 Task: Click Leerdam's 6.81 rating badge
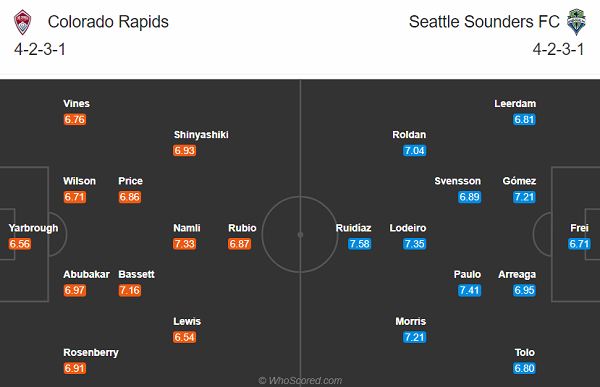click(x=524, y=119)
